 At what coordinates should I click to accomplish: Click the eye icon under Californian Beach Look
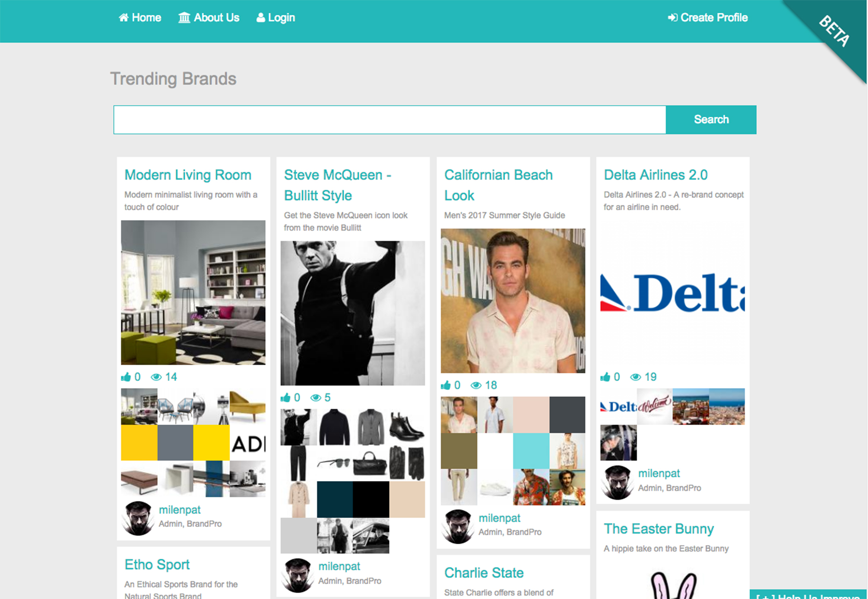pos(476,386)
